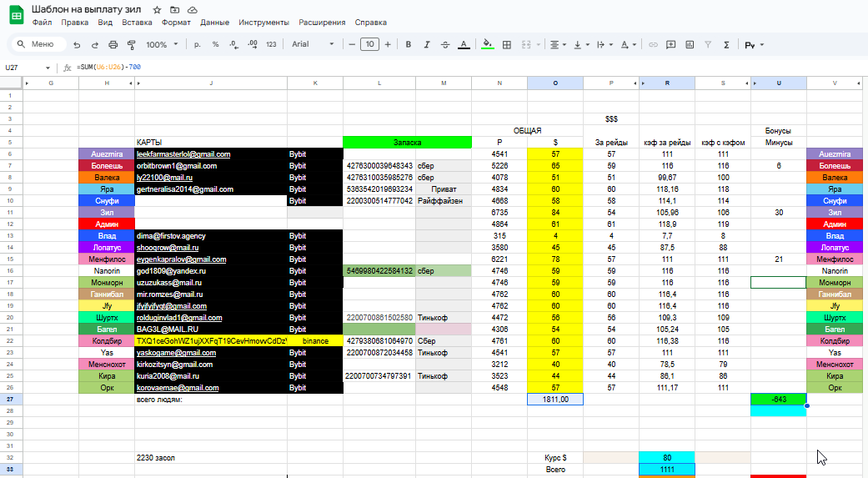The height and width of the screenshot is (478, 868).
Task: Open text rotation dropdown
Action: [x=628, y=44]
